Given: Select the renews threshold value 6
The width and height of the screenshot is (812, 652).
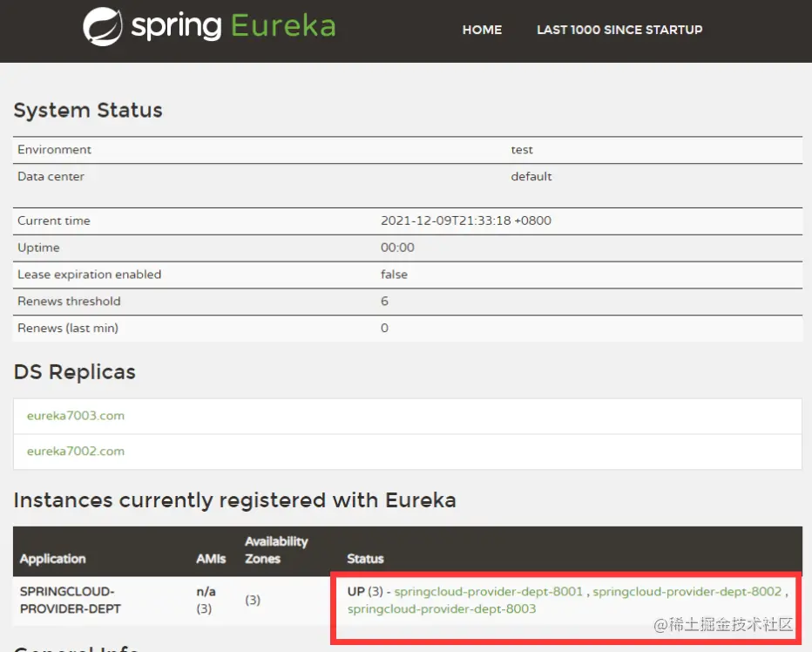Looking at the screenshot, I should coord(384,301).
